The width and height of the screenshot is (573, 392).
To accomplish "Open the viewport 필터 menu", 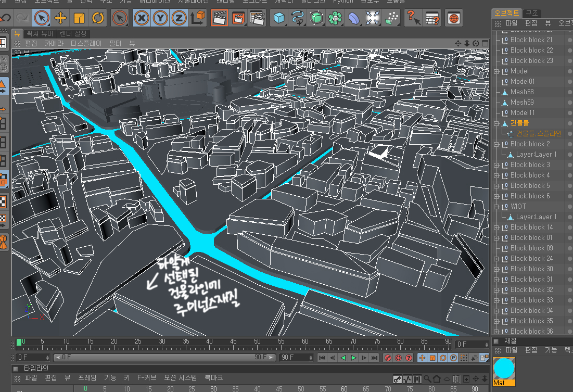I will (115, 44).
